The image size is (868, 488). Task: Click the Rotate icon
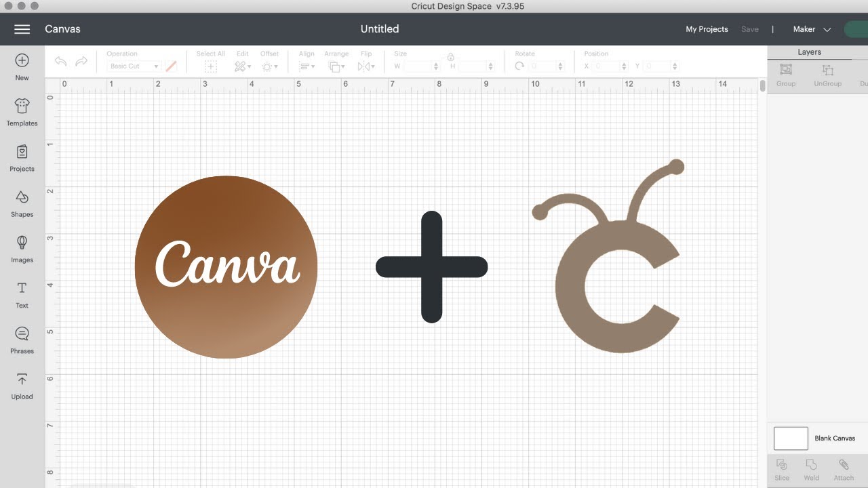tap(519, 66)
